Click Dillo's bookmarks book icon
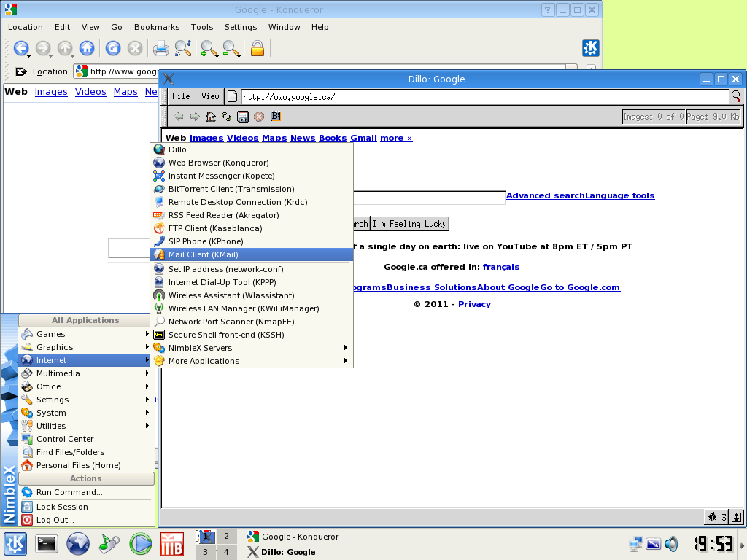Image resolution: width=747 pixels, height=560 pixels. coord(275,116)
